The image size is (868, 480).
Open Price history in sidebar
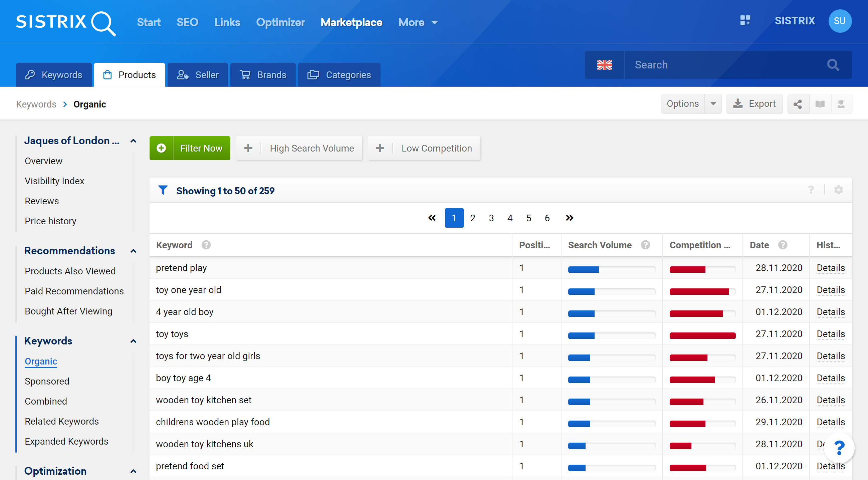coord(50,221)
